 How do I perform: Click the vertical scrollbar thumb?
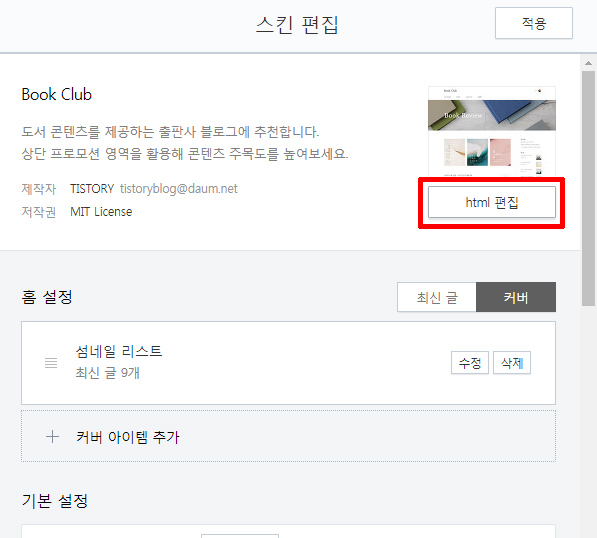[x=589, y=188]
